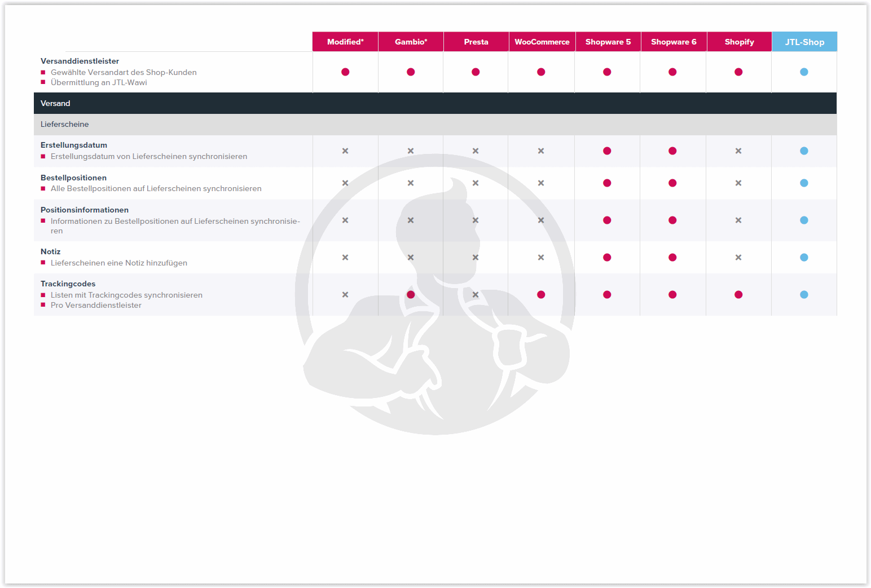Click the red dot for Presta Versanddienstleister
871x588 pixels.
(476, 72)
